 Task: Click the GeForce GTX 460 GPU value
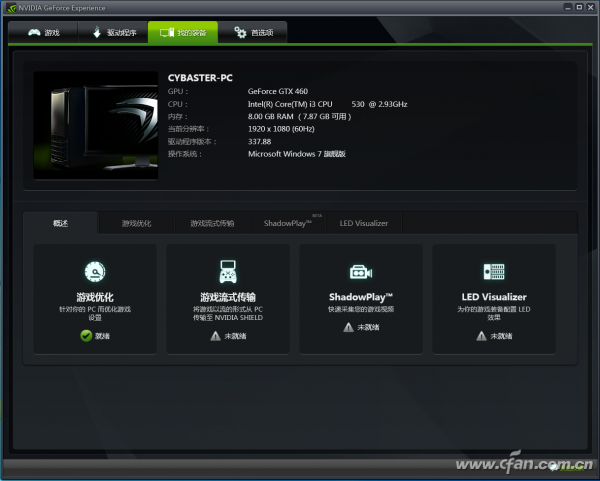click(x=278, y=91)
